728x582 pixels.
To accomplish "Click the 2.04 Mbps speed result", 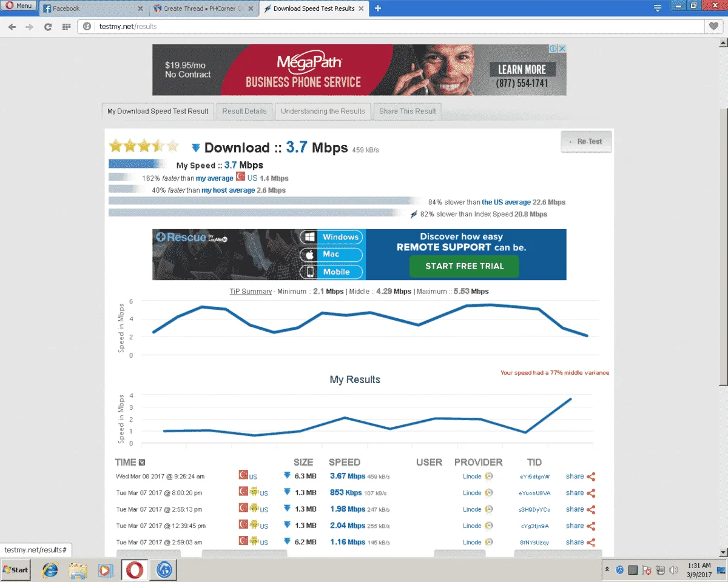I will 348,526.
